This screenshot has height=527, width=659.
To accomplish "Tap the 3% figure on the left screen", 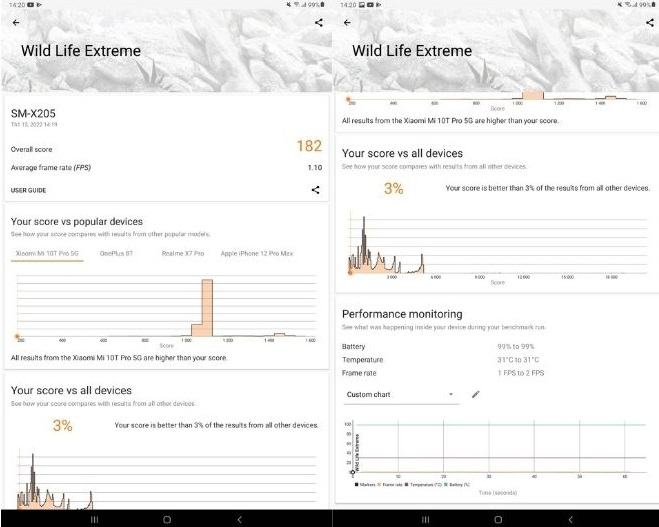I will click(x=63, y=426).
